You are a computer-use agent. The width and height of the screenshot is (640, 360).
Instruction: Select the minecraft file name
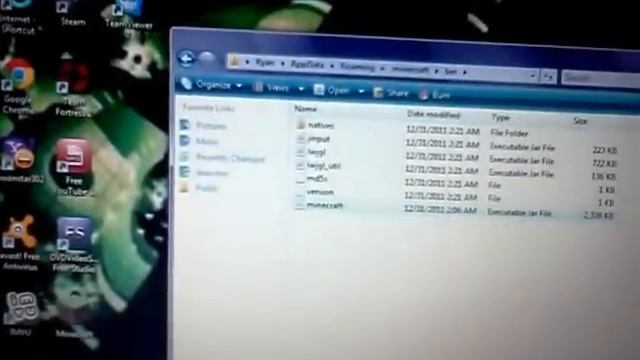[x=324, y=205]
